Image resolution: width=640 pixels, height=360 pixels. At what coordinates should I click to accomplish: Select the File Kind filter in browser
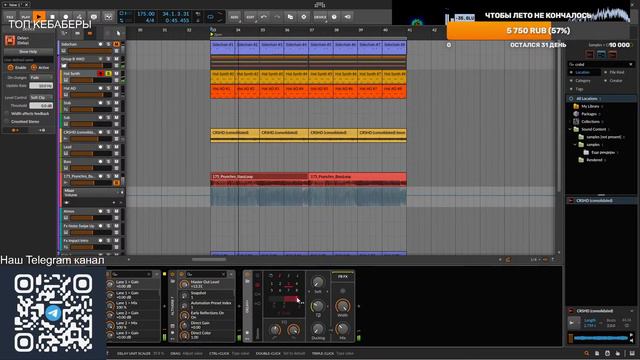[617, 72]
